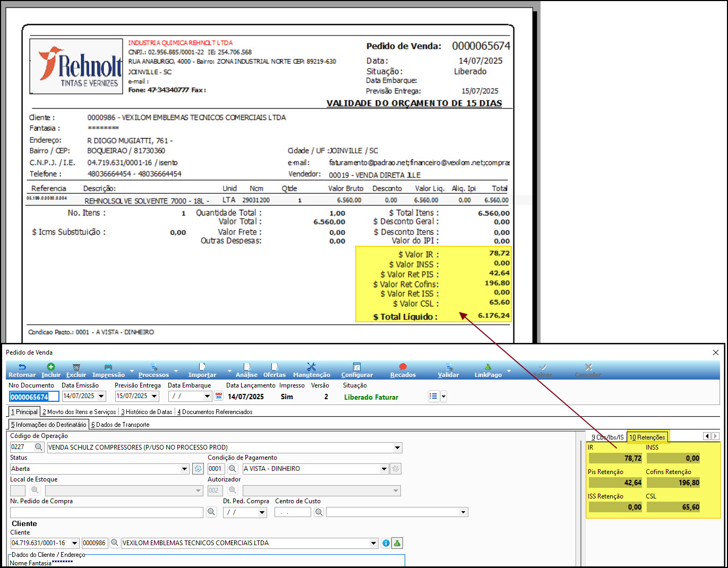Click the Cliente code field 0000986
This screenshot has height=568, width=728.
click(95, 543)
